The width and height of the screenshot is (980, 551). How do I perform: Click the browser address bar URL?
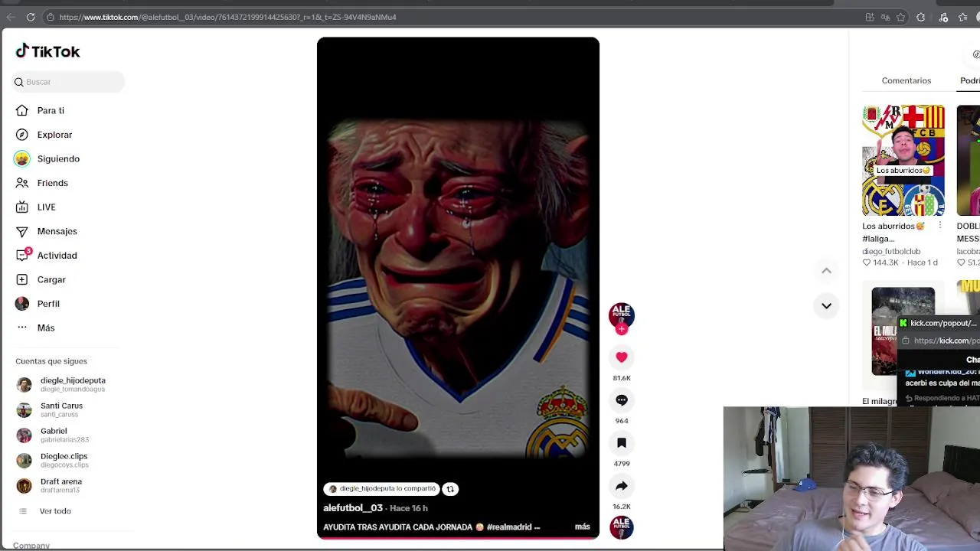(x=227, y=17)
